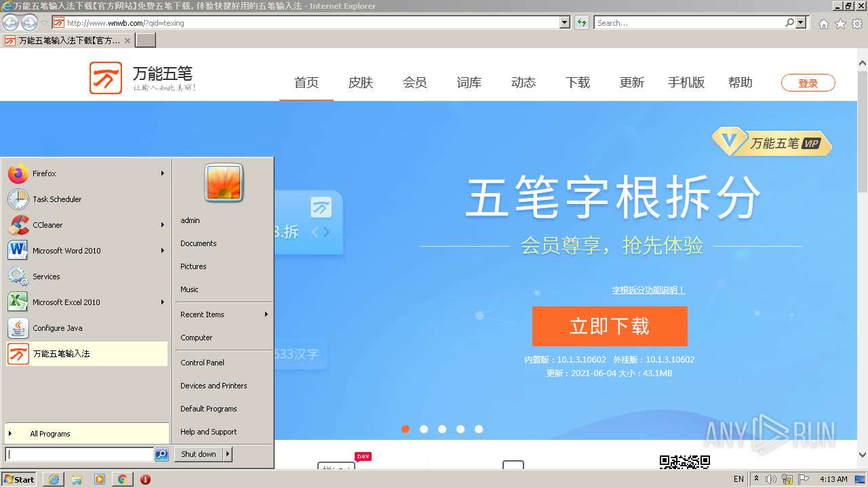Open 会员 nav tab
868x488 pixels.
click(x=415, y=83)
